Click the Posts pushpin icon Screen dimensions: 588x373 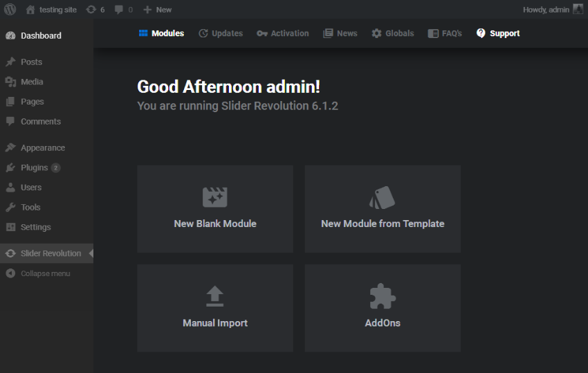pos(10,62)
